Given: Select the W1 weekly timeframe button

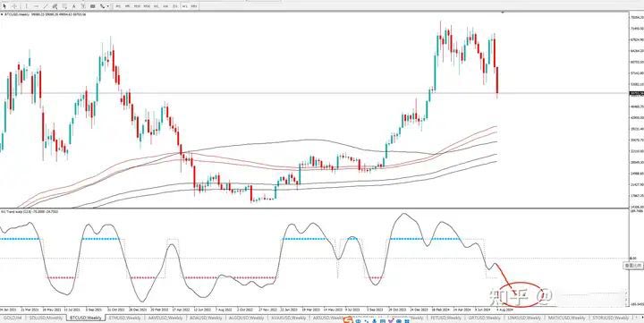Looking at the screenshot, I should click(185, 6).
